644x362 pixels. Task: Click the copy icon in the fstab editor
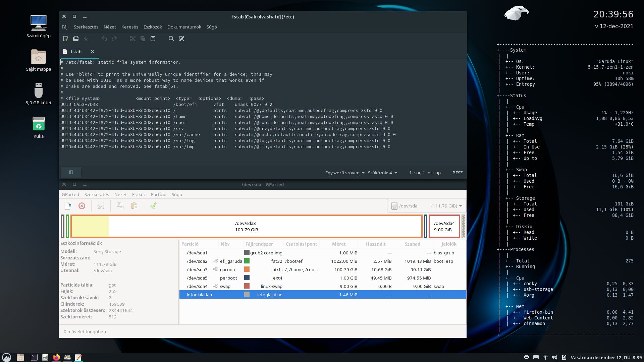coord(143,39)
